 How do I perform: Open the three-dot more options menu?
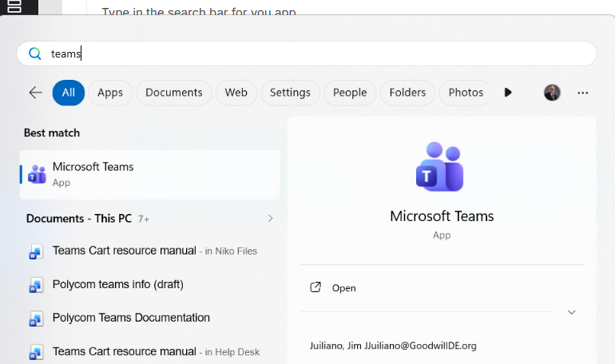pos(582,93)
